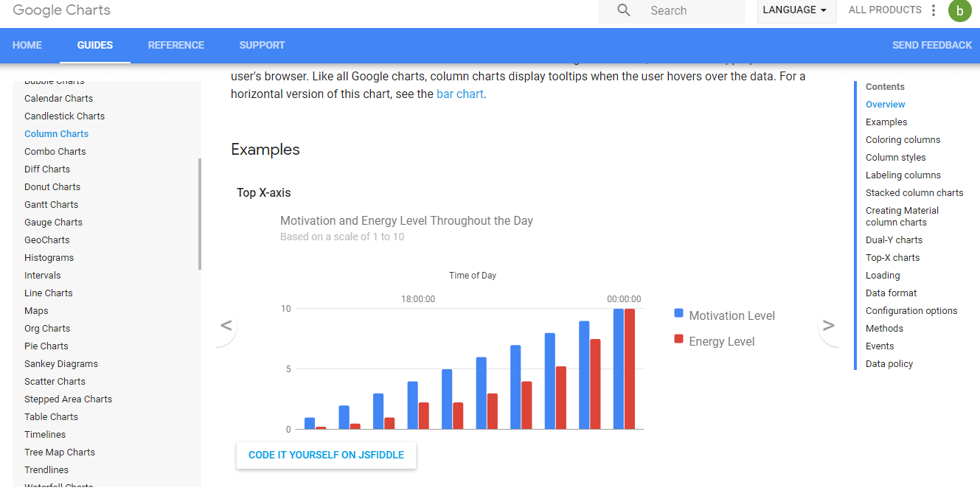
Task: Click SEND FEEDBACK
Action: point(931,45)
